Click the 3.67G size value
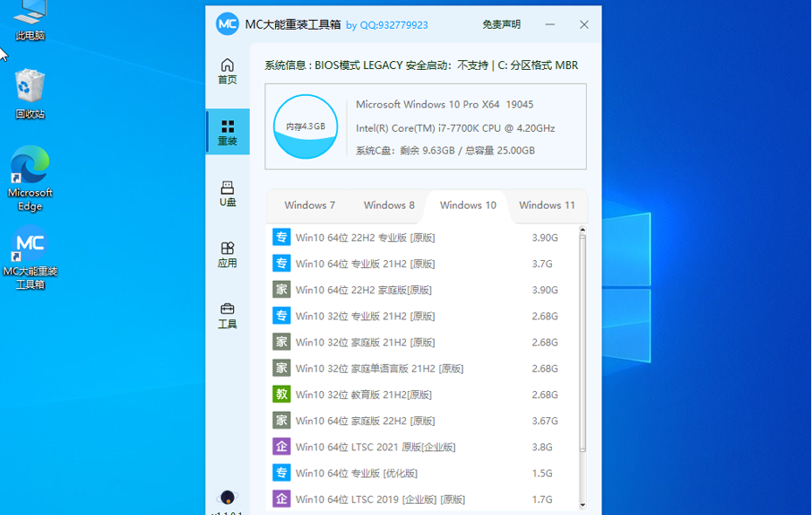The width and height of the screenshot is (812, 515). [x=545, y=421]
